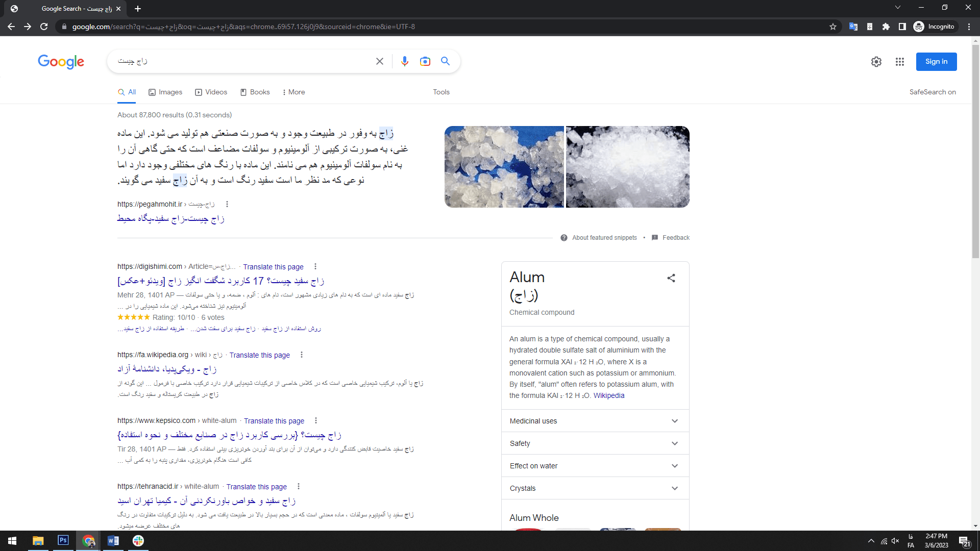Open new browser tab

(138, 9)
